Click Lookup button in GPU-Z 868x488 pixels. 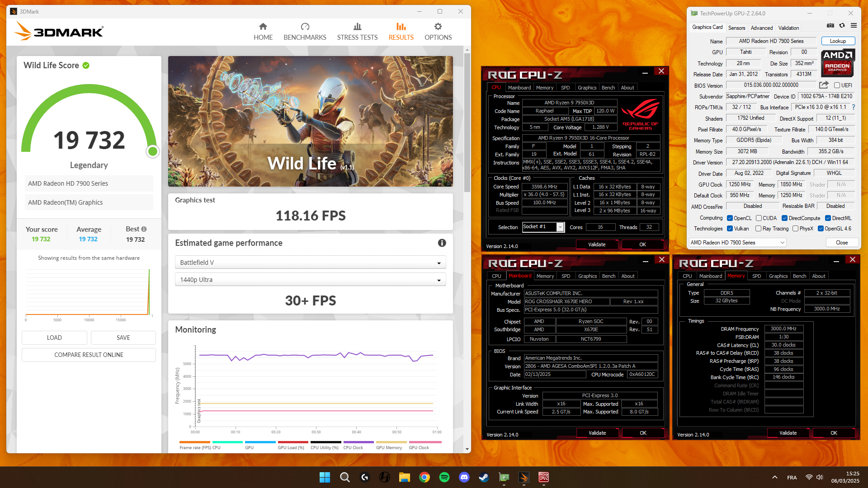838,41
